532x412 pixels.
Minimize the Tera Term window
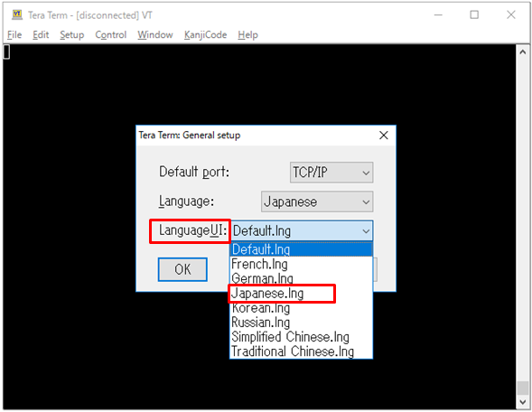click(x=438, y=15)
